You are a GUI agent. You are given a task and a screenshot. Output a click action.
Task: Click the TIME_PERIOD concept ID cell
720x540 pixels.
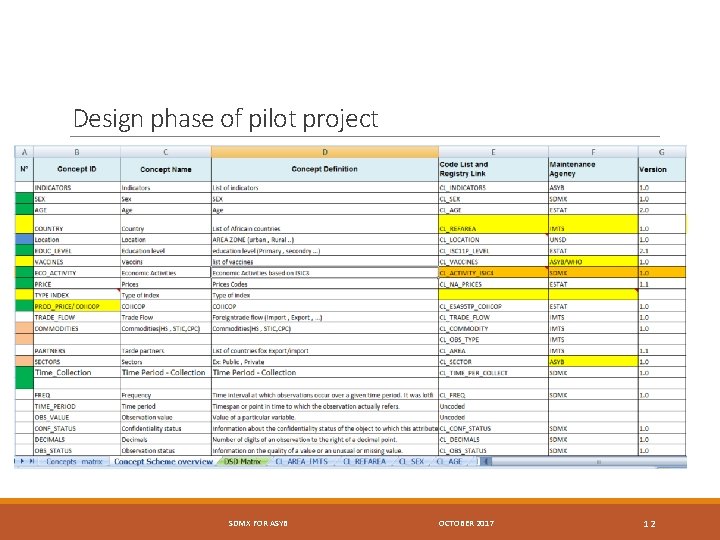tap(77, 406)
